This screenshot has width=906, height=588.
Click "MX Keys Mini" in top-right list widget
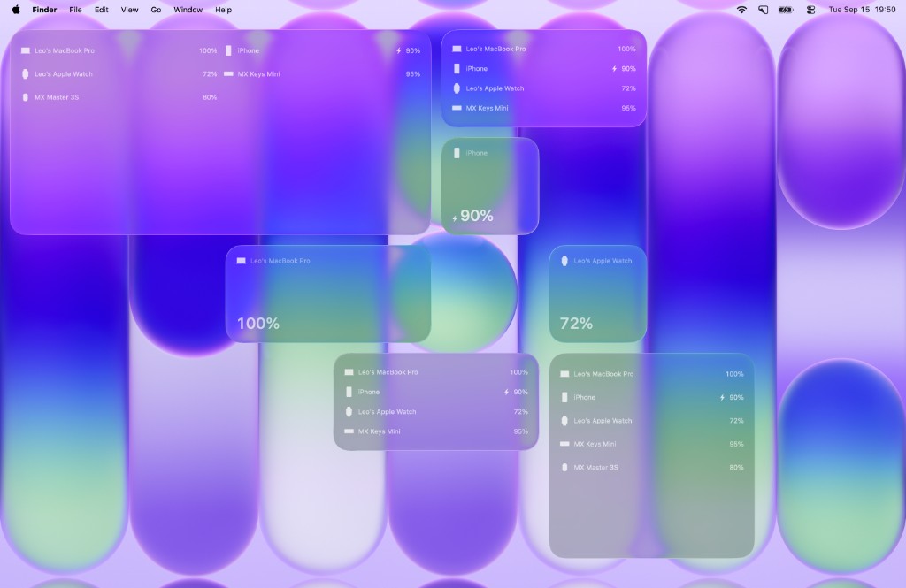pos(488,108)
